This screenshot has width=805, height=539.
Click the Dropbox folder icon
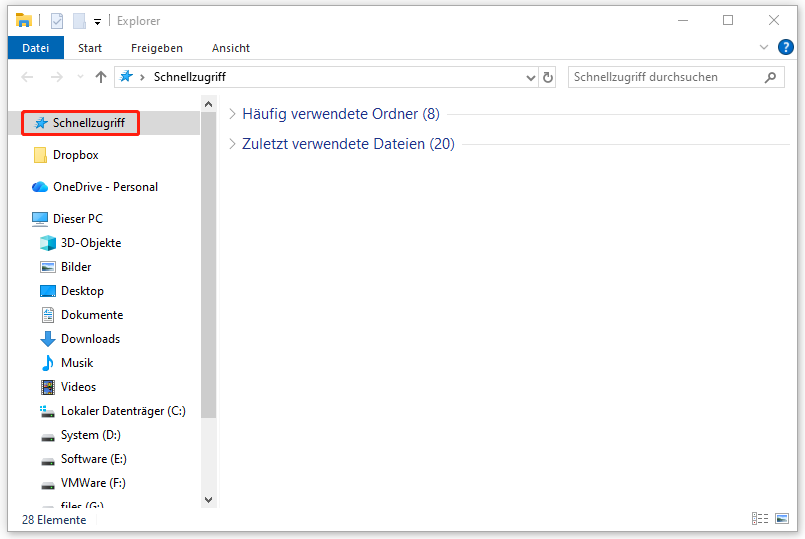coord(40,155)
